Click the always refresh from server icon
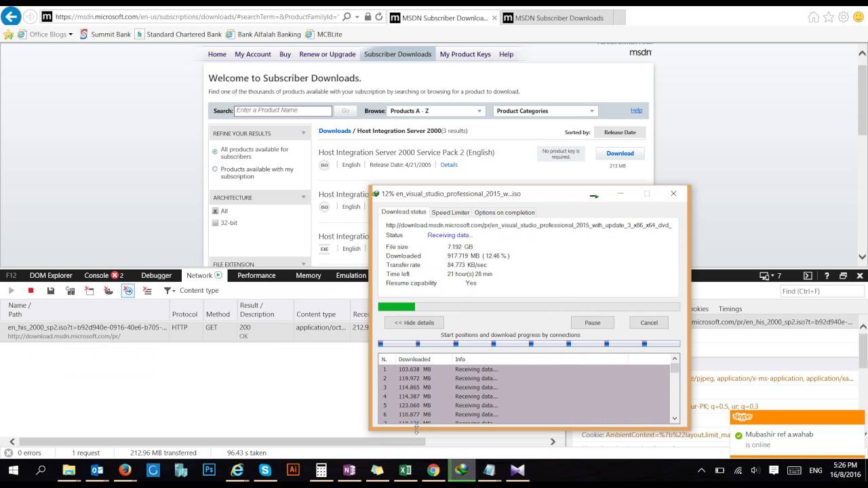This screenshot has width=868, height=488. click(x=70, y=291)
